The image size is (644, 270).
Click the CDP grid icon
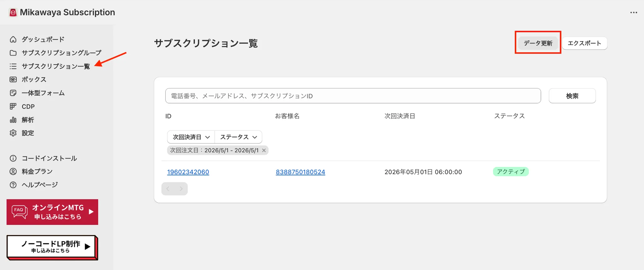(13, 107)
